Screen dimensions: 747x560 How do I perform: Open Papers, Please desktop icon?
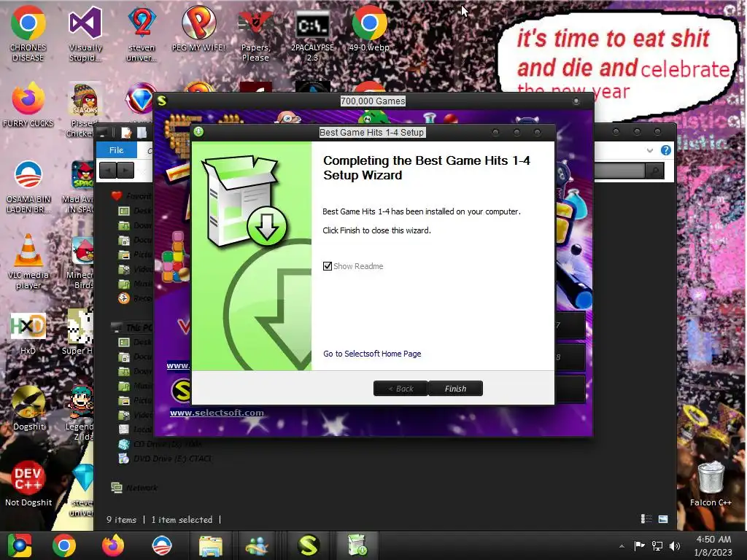[255, 34]
